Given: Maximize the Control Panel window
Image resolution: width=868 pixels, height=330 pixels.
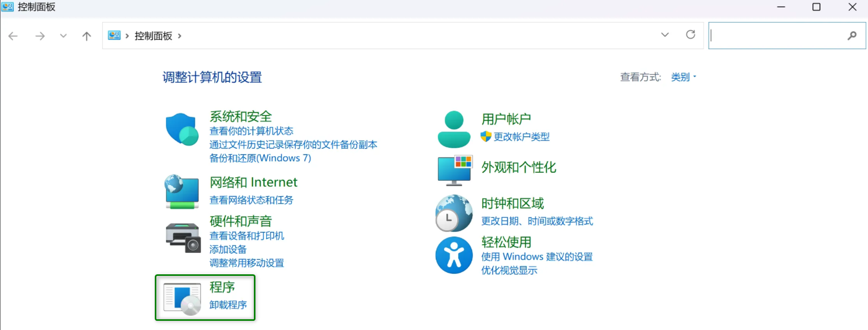Looking at the screenshot, I should pyautogui.click(x=816, y=7).
